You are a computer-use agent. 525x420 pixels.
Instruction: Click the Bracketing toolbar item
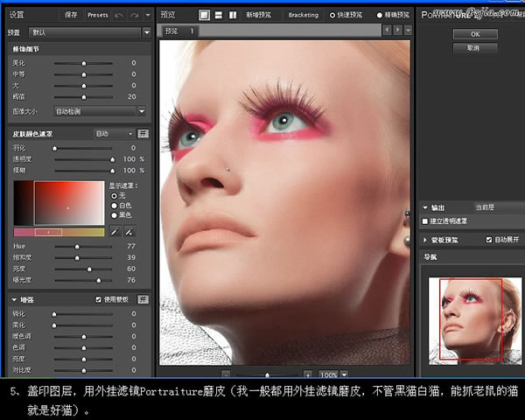coord(304,15)
